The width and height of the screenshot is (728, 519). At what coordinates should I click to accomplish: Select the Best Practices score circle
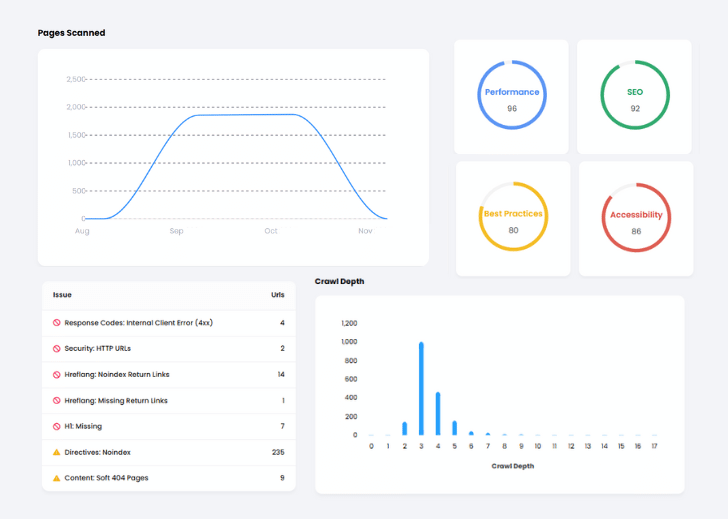point(513,219)
